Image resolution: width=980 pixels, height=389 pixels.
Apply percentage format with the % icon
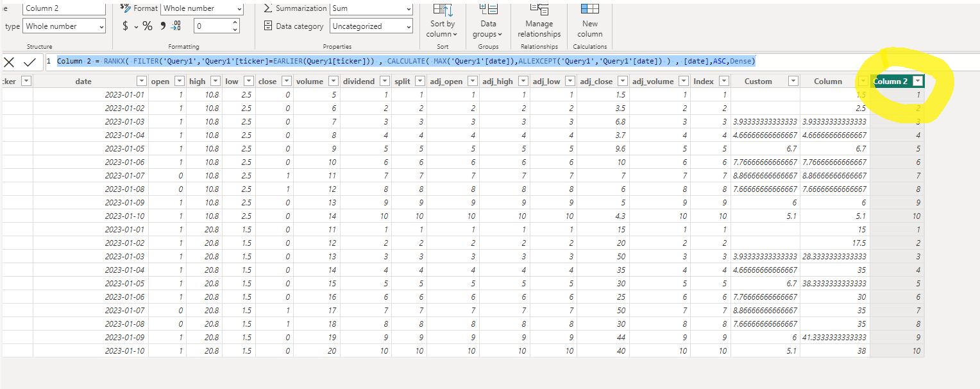(148, 26)
